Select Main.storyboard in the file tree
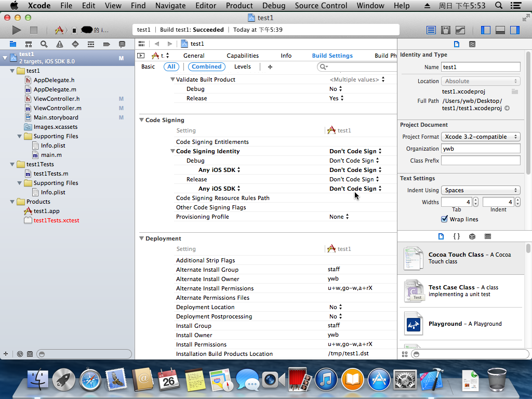The image size is (532, 399). point(56,117)
